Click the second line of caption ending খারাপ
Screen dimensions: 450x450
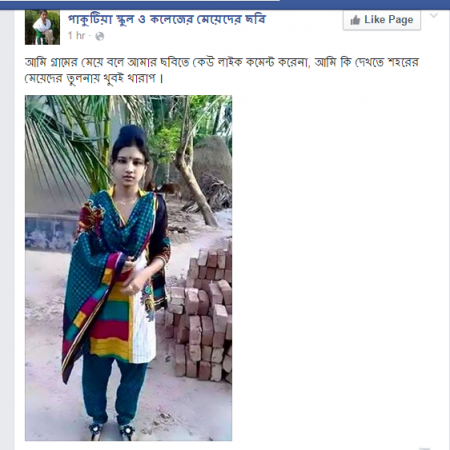point(94,79)
